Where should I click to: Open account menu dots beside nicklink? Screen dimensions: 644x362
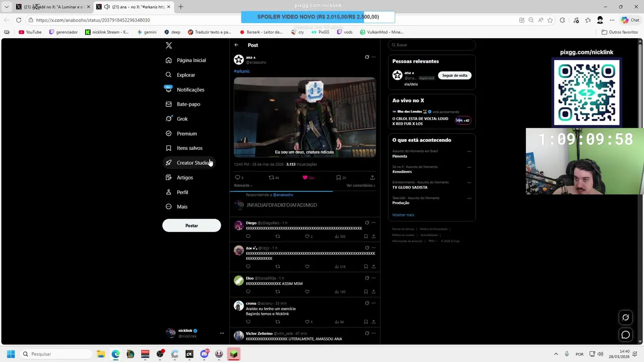coord(222,333)
